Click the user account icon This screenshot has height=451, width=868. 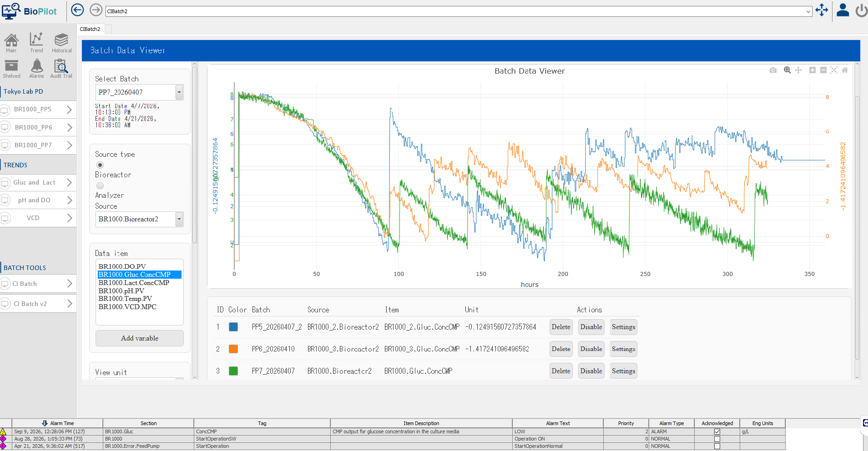843,10
